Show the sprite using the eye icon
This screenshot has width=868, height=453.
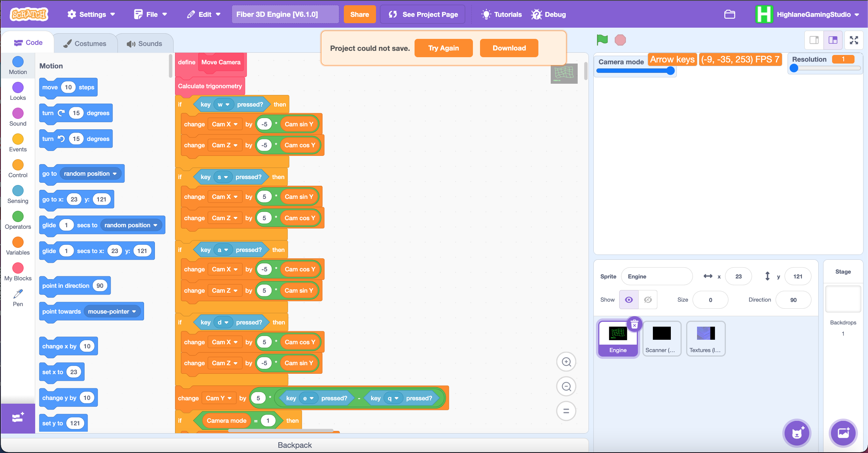click(629, 300)
